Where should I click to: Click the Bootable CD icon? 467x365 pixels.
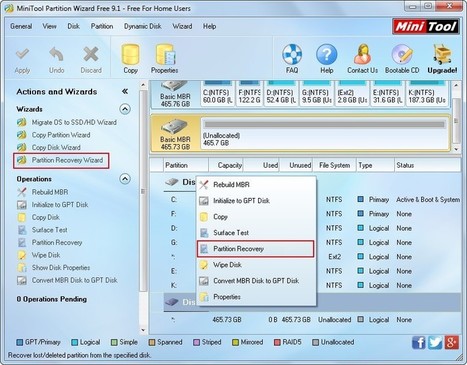point(402,59)
